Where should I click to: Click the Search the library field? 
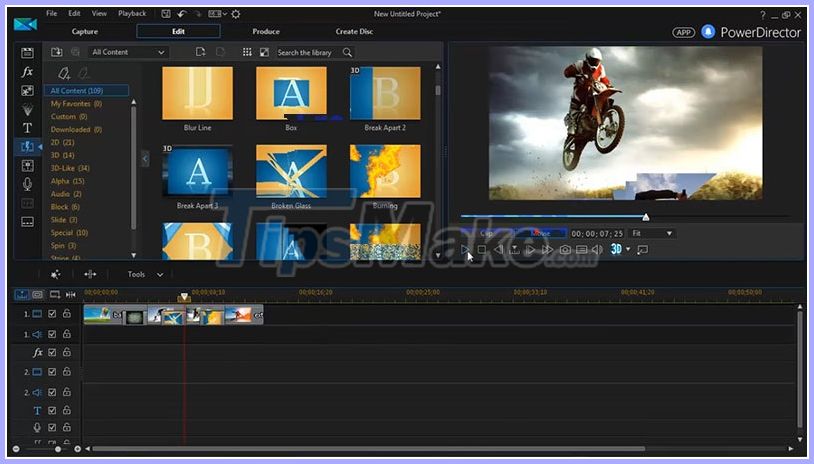click(x=308, y=52)
